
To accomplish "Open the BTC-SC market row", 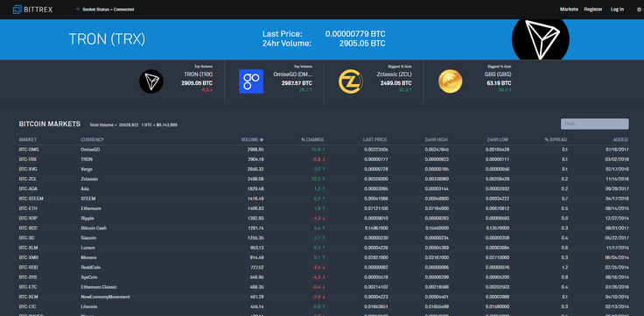I will tap(323, 238).
